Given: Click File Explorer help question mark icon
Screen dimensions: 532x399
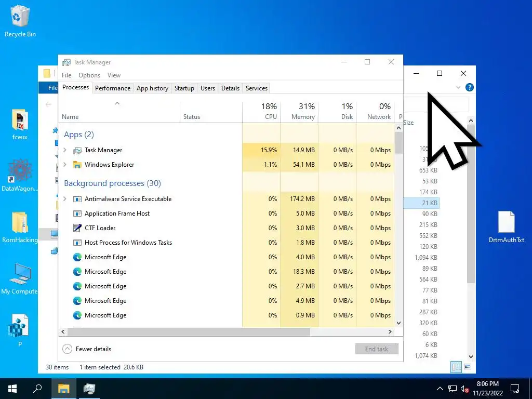Looking at the screenshot, I should (x=469, y=87).
